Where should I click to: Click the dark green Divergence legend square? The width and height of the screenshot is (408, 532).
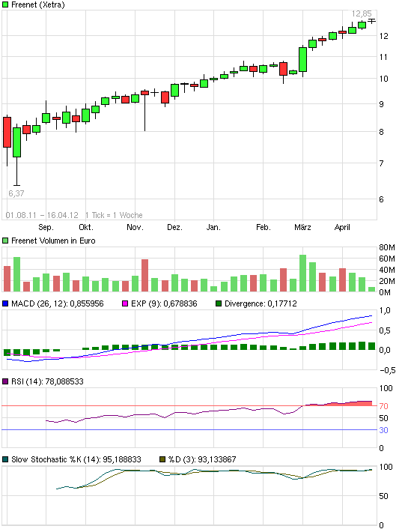pos(219,303)
